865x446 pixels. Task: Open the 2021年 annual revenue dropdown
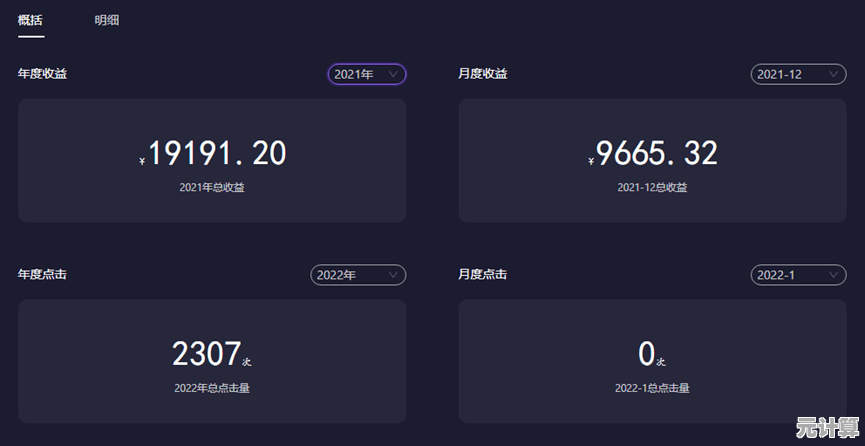367,75
